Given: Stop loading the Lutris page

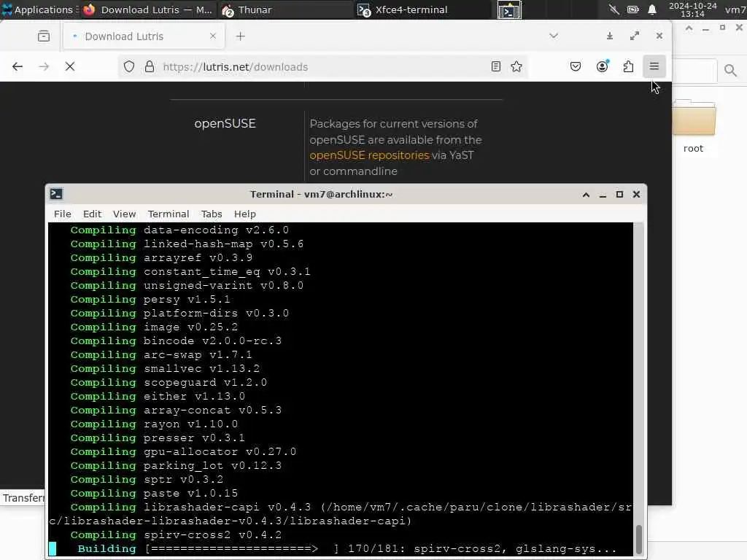Looking at the screenshot, I should 70,66.
